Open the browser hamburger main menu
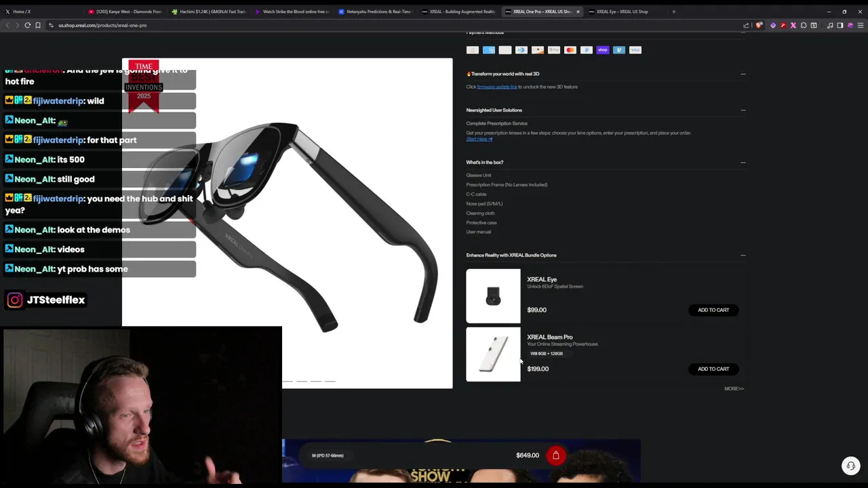This screenshot has width=868, height=488. pos(861,25)
